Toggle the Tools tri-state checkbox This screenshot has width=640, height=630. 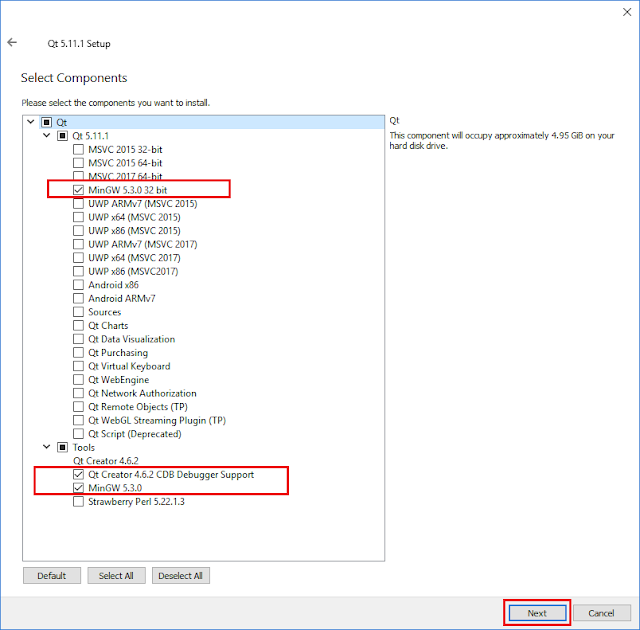click(x=62, y=447)
